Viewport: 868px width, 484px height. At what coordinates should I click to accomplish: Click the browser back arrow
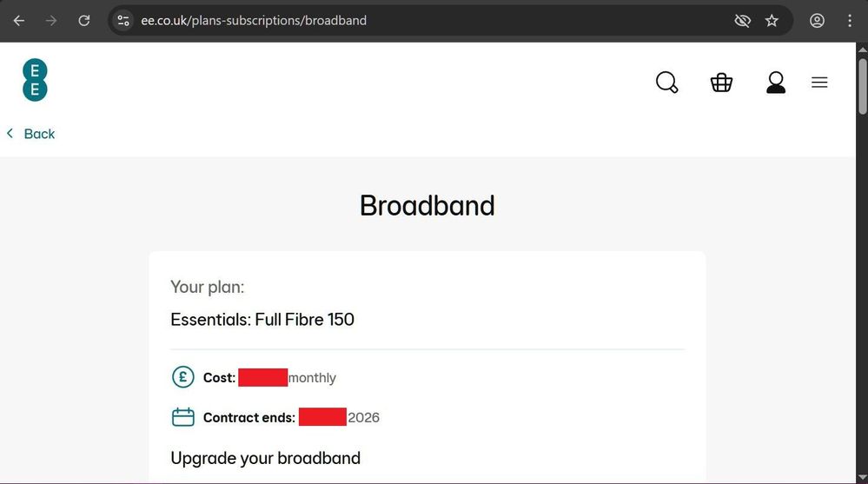[x=19, y=21]
